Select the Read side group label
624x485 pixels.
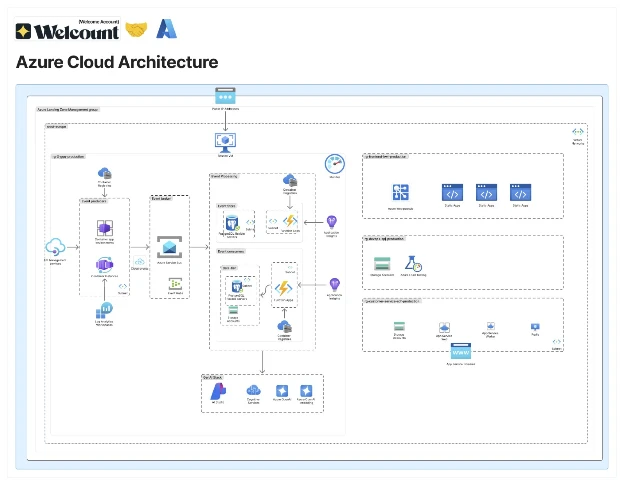tap(229, 268)
